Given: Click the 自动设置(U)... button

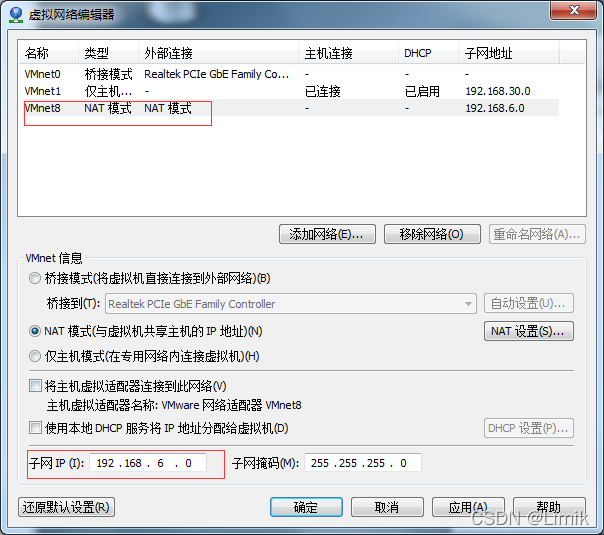Looking at the screenshot, I should pyautogui.click(x=528, y=304).
